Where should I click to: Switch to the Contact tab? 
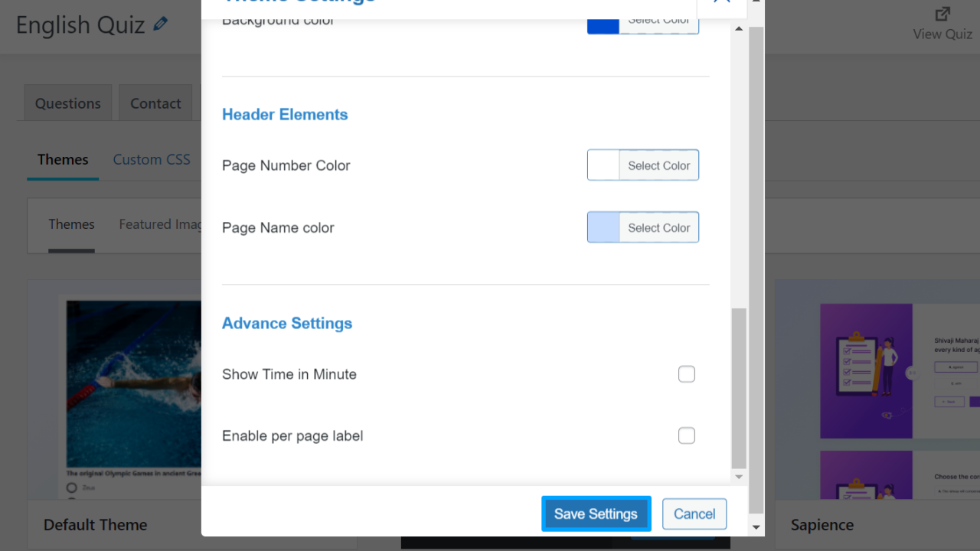pyautogui.click(x=155, y=103)
